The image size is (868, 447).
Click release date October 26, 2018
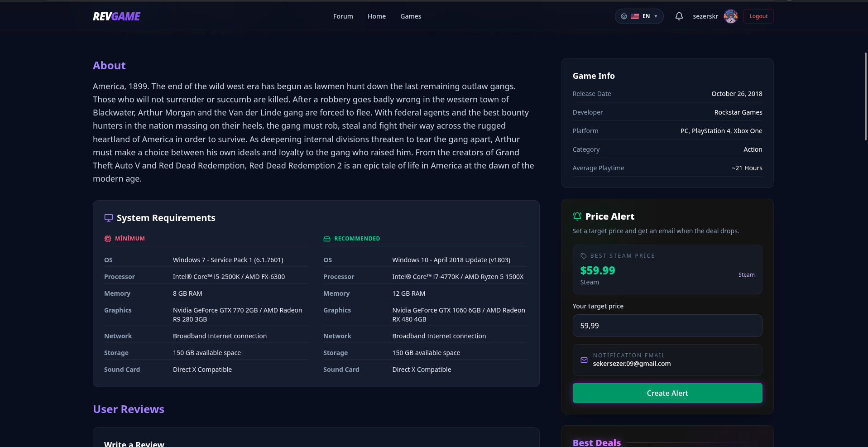click(737, 94)
